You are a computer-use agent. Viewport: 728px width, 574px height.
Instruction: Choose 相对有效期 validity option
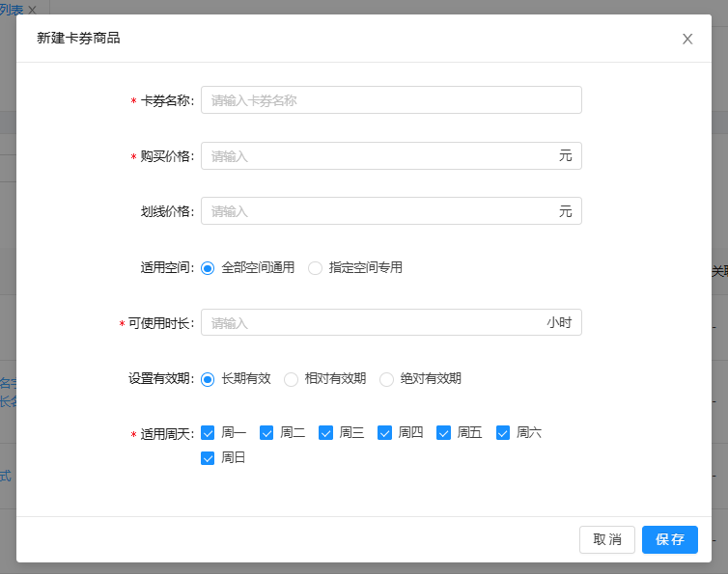tap(291, 379)
